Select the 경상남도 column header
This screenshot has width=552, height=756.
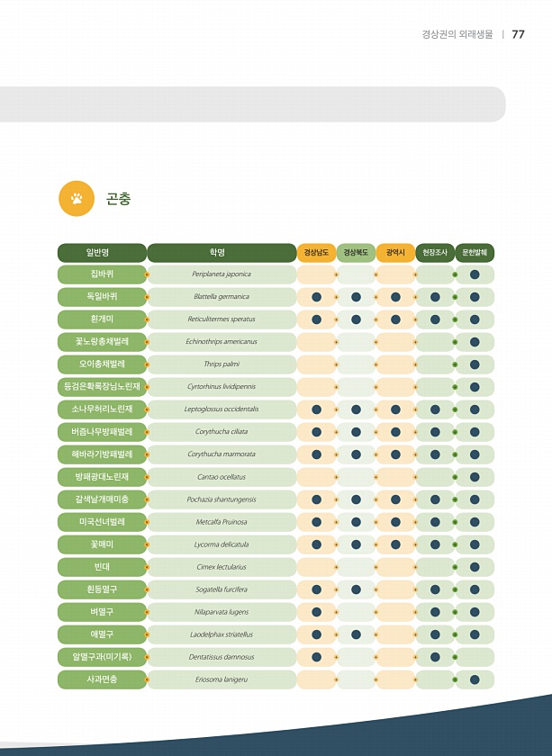pyautogui.click(x=316, y=253)
